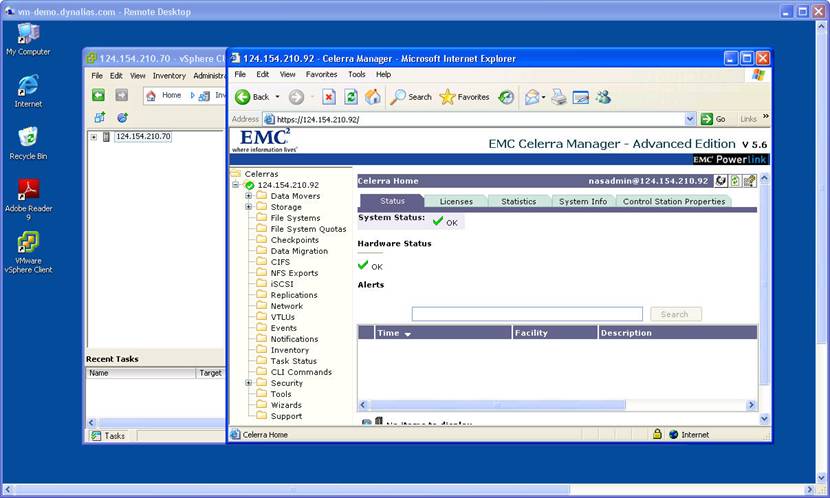Viewport: 830px width, 498px height.
Task: Click vSphere Client green back arrow
Action: [x=98, y=95]
